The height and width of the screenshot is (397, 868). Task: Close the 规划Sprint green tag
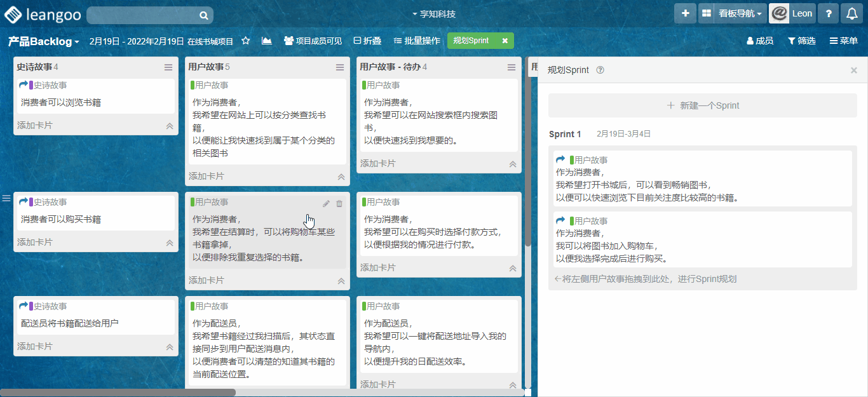(505, 41)
